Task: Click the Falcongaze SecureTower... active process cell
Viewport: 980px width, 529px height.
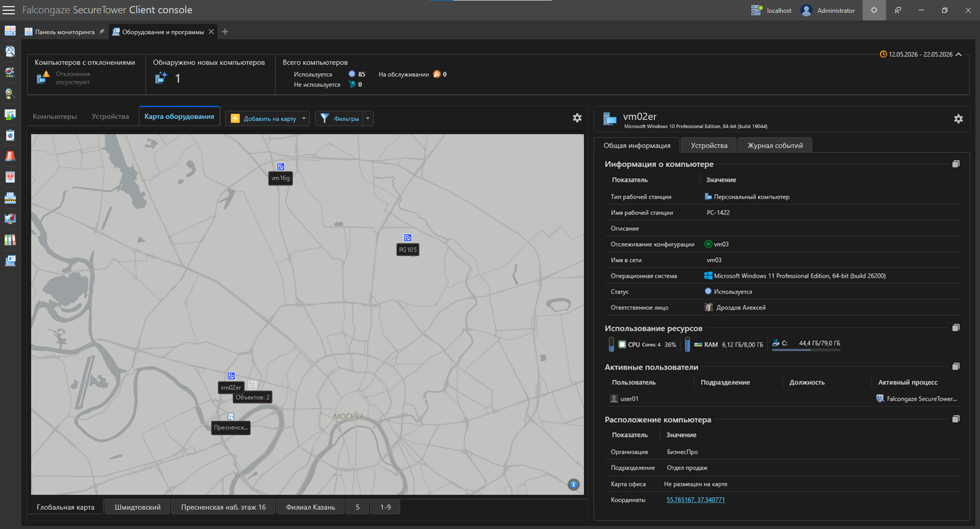Action: [x=917, y=399]
